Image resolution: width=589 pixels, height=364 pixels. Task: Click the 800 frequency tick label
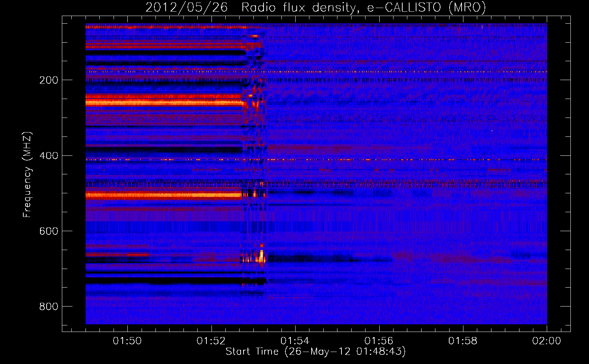coord(49,307)
